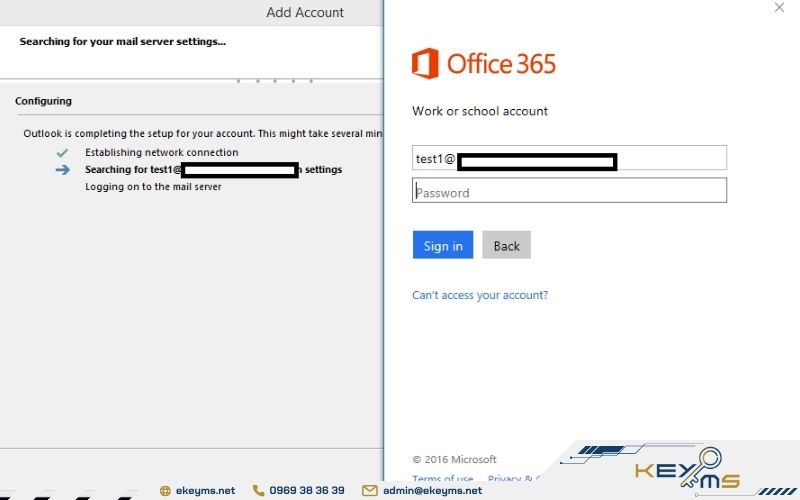Viewport: 800px width, 500px height.
Task: Click the "© 2016 Microsoft" footer text
Action: pos(454,459)
